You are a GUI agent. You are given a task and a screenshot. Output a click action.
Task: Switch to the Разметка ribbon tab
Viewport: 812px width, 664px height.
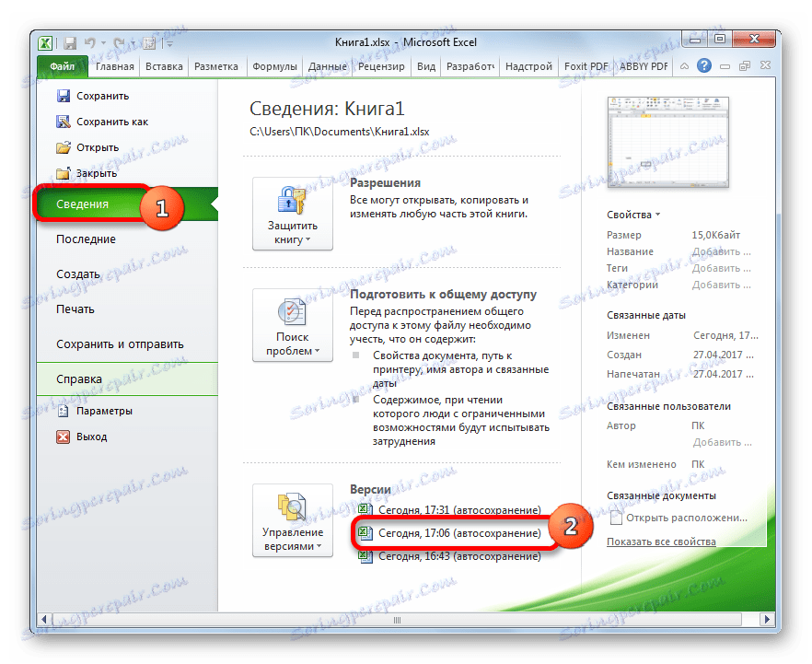click(x=216, y=66)
